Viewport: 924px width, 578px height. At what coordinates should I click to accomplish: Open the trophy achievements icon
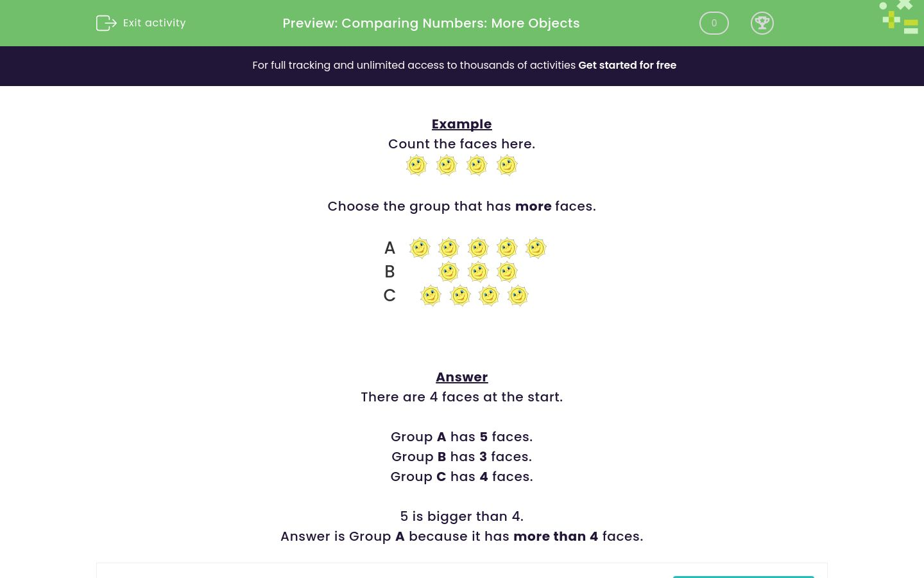point(762,23)
